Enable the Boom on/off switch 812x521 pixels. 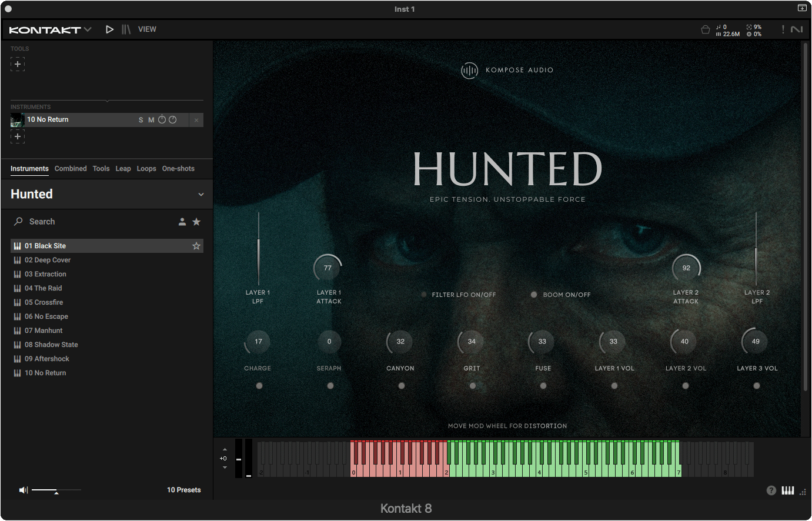[x=534, y=295]
